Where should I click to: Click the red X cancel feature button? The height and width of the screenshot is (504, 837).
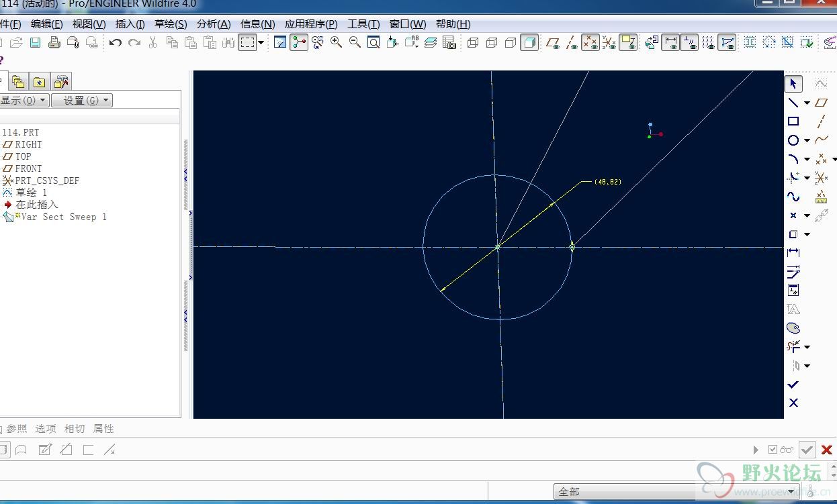[x=827, y=450]
